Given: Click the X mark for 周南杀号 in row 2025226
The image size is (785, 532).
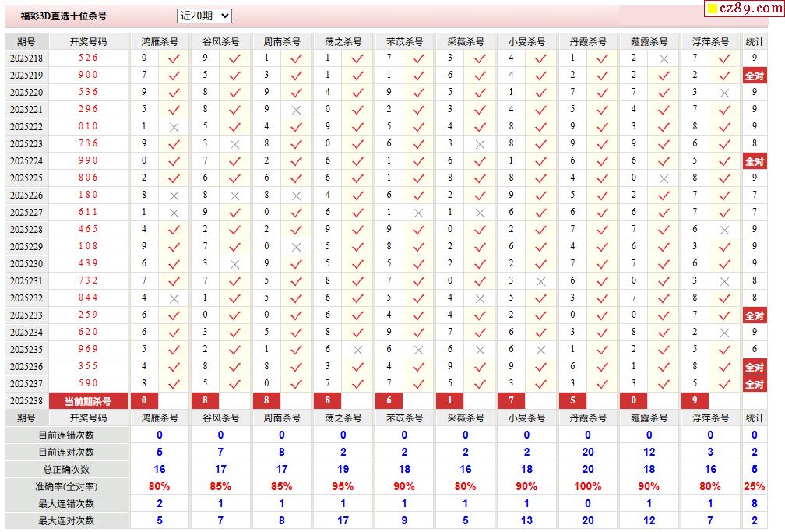Looking at the screenshot, I should 297,196.
